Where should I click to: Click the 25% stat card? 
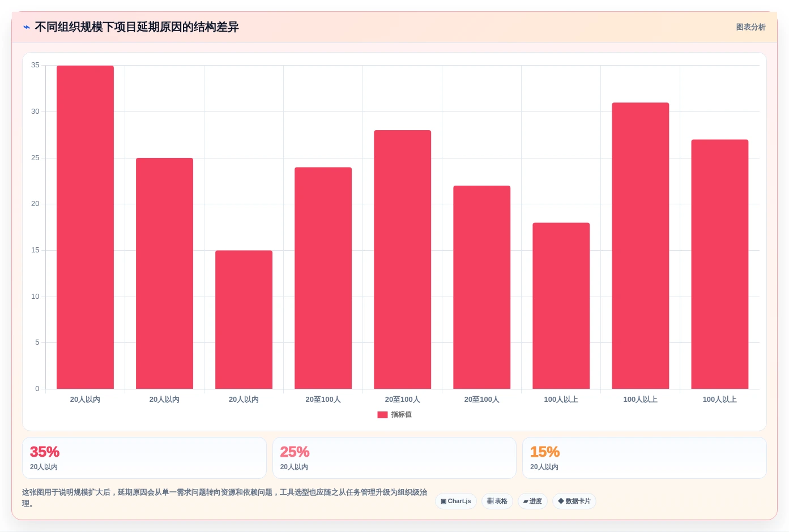(394, 458)
